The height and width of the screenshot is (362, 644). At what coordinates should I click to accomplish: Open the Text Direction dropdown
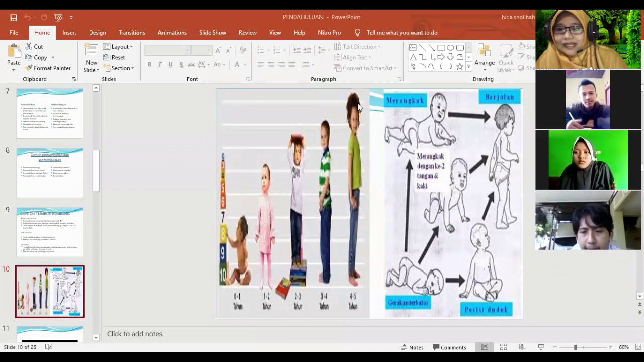coord(357,47)
